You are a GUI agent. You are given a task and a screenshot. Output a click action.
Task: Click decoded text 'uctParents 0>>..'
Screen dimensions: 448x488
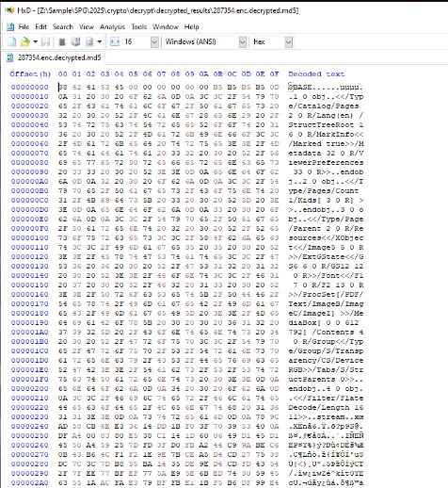coord(326,379)
